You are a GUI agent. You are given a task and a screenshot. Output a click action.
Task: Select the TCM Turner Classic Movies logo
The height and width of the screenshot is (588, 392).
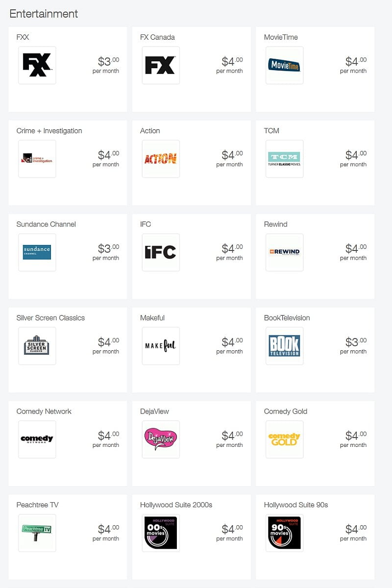coord(285,159)
